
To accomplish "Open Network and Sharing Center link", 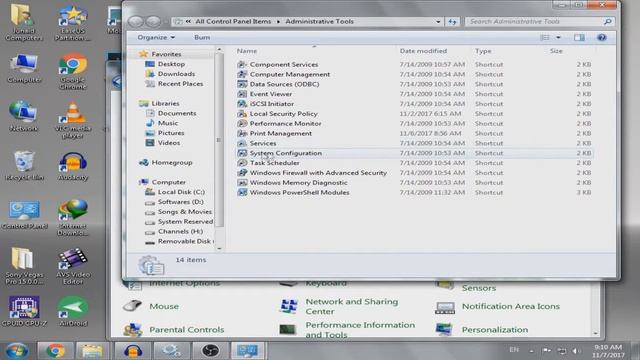I will tap(351, 306).
